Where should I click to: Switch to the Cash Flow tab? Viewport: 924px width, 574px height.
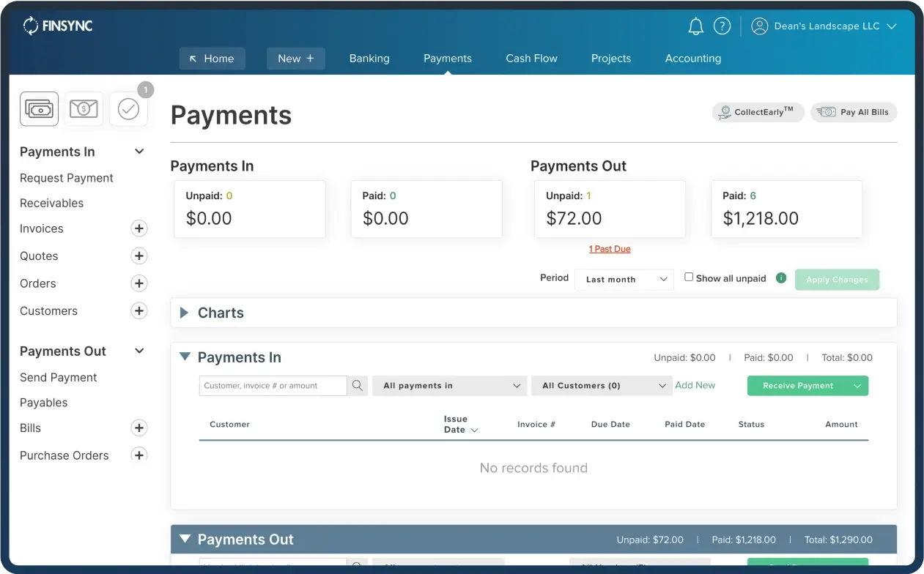(531, 58)
